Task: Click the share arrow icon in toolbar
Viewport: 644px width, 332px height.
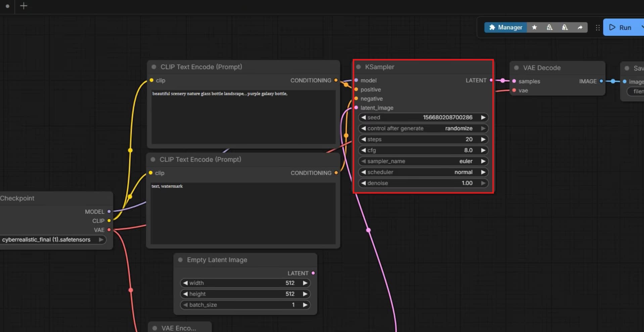Action: (580, 27)
